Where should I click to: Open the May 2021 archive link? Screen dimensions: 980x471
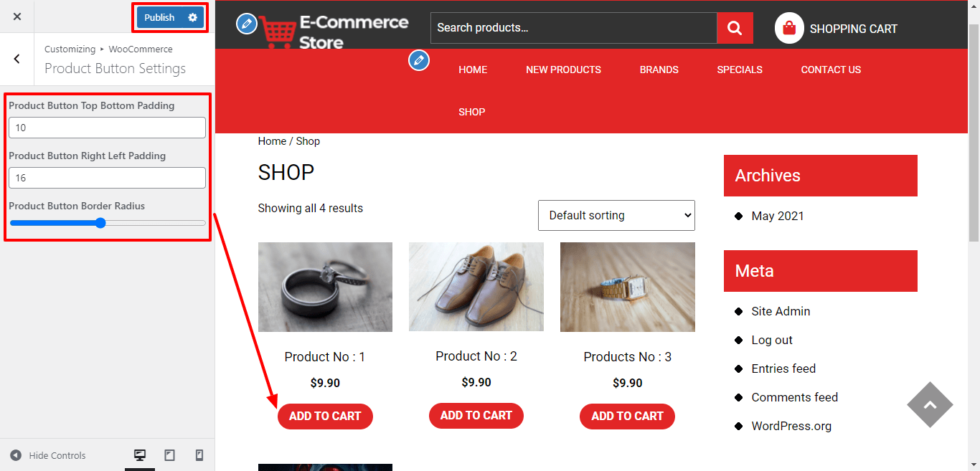778,216
